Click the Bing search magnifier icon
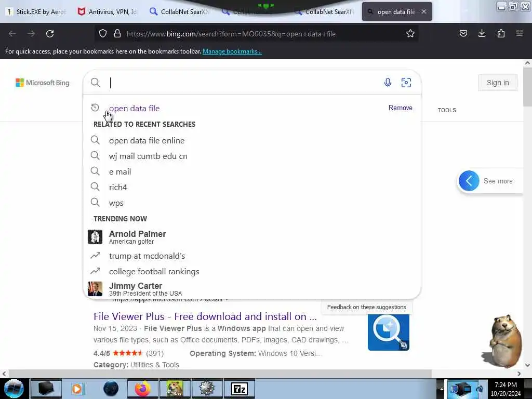532x399 pixels. point(96,83)
